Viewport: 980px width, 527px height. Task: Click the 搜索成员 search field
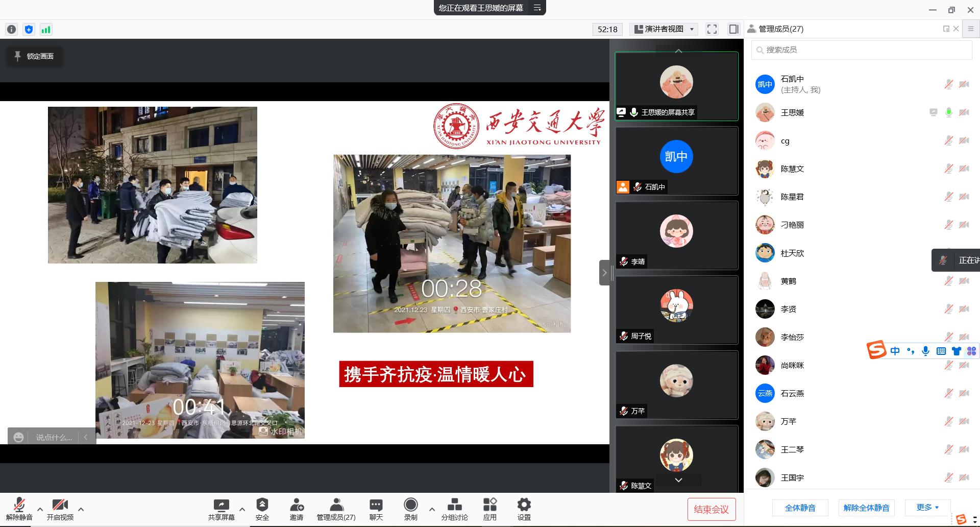[x=862, y=50]
